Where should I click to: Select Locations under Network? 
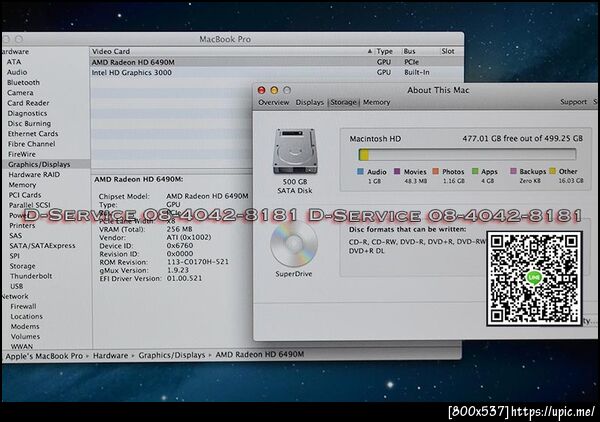pyautogui.click(x=26, y=316)
